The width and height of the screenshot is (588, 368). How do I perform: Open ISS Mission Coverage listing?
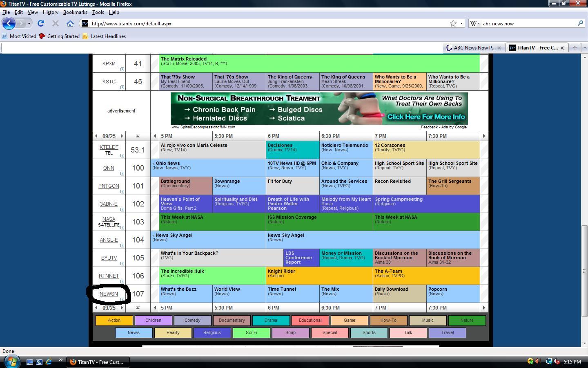319,222
